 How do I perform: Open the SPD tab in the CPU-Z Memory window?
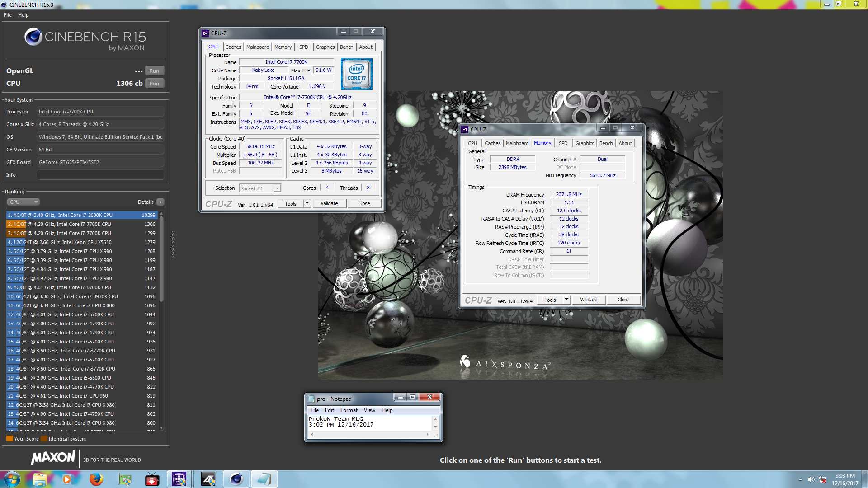tap(563, 143)
